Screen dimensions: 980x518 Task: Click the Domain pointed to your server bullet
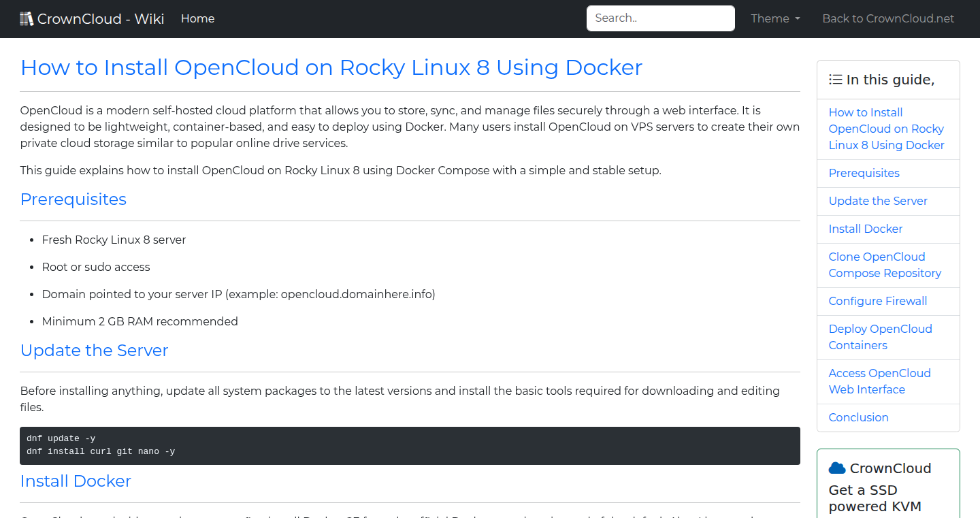click(238, 294)
